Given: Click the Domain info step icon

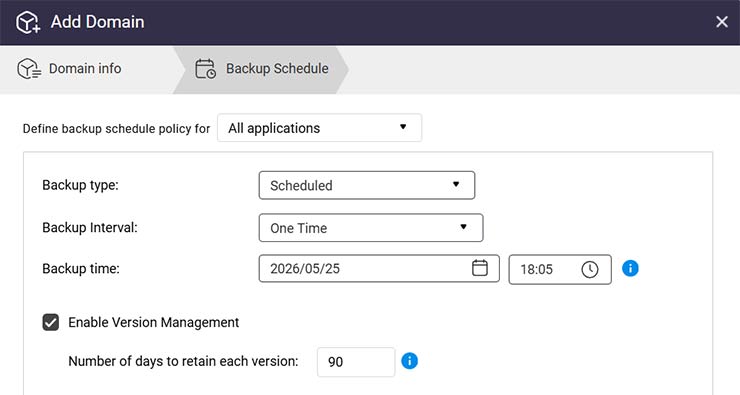Looking at the screenshot, I should (x=29, y=69).
